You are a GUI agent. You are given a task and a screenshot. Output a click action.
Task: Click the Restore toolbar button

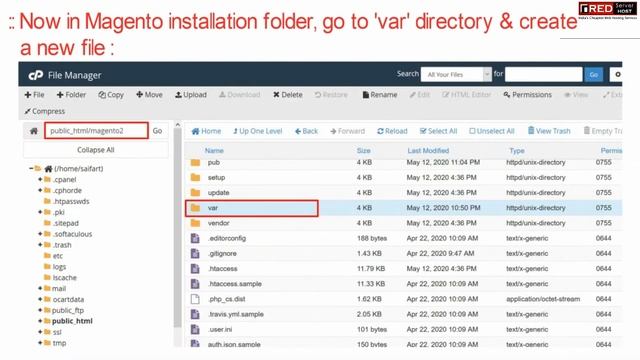coord(331,95)
